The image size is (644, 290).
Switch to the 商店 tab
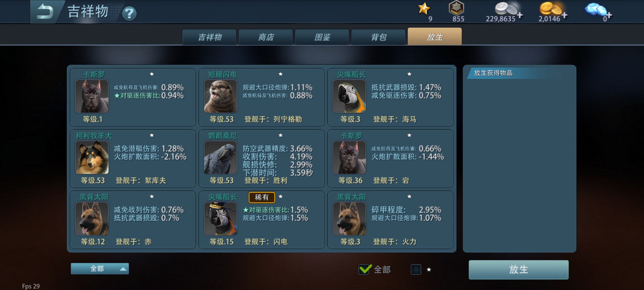(x=266, y=37)
